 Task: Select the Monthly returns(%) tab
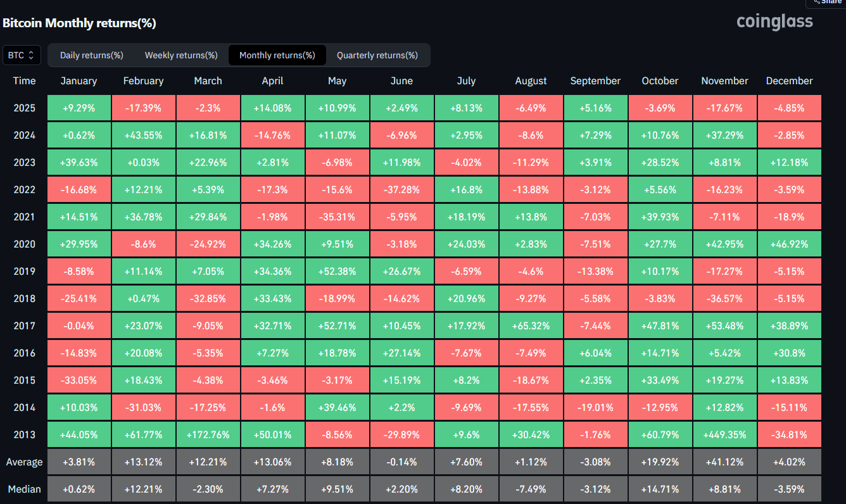click(277, 55)
